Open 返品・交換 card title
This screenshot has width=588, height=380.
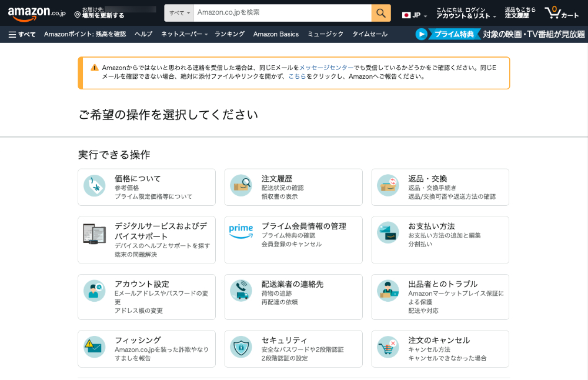tap(427, 179)
